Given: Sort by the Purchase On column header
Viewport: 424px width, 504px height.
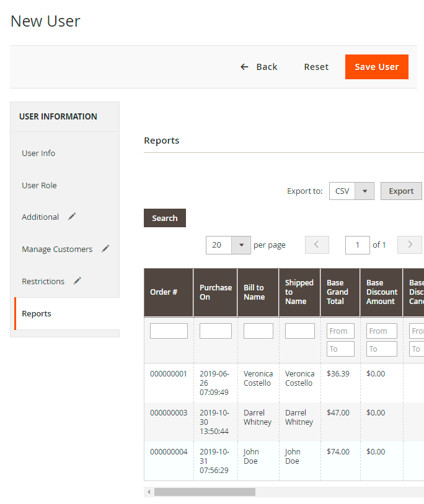Looking at the screenshot, I should click(x=215, y=292).
